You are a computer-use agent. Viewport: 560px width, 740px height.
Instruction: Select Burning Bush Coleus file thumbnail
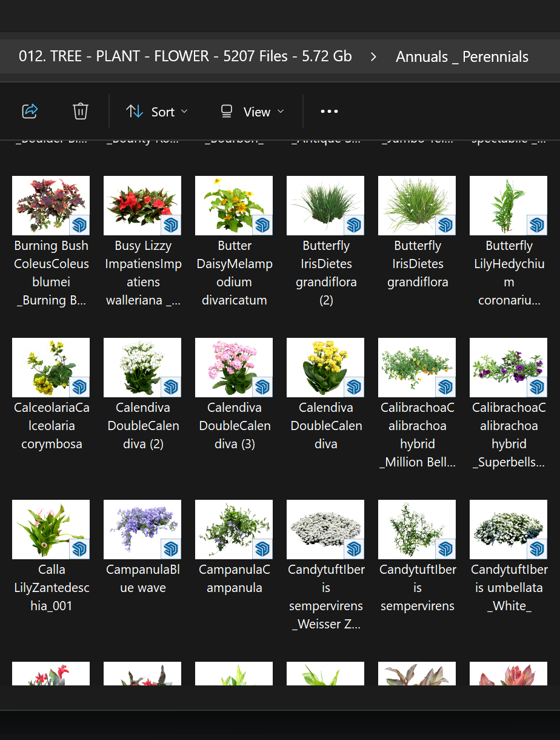[x=51, y=206]
